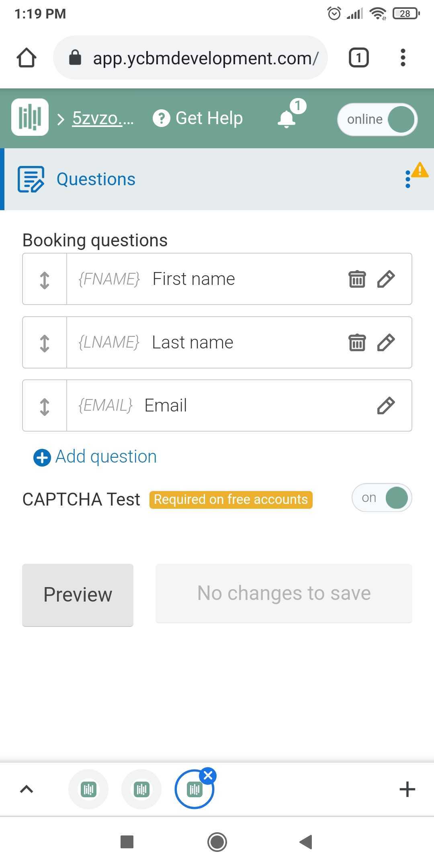Click the YCBM logo icon

click(x=30, y=117)
